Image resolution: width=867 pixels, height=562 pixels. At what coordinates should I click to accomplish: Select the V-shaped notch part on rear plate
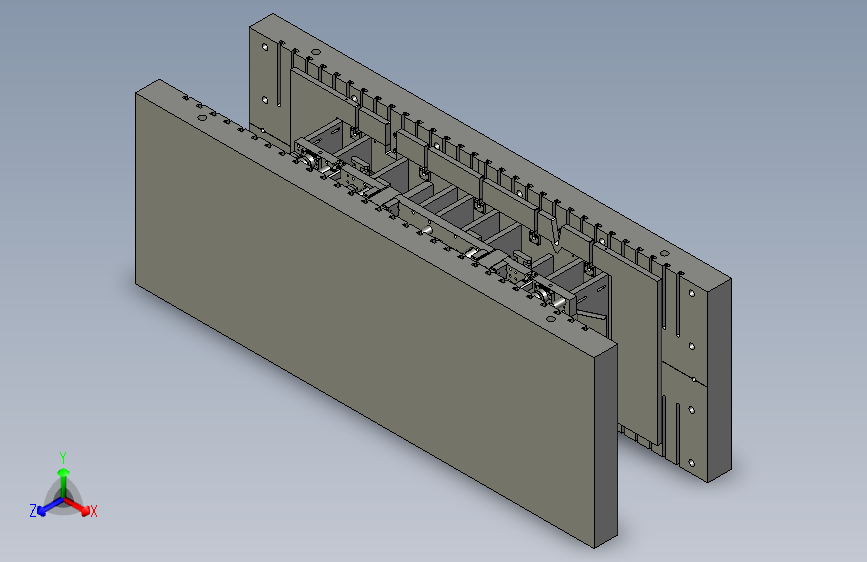557,231
